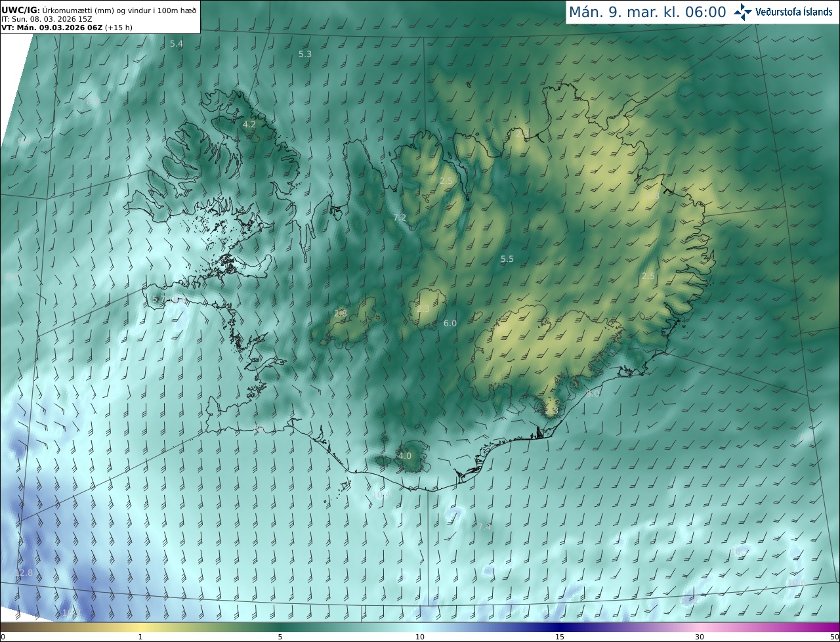This screenshot has height=642, width=840.
Task: Click the '1' tick label on the colorbar
Action: coord(140,637)
